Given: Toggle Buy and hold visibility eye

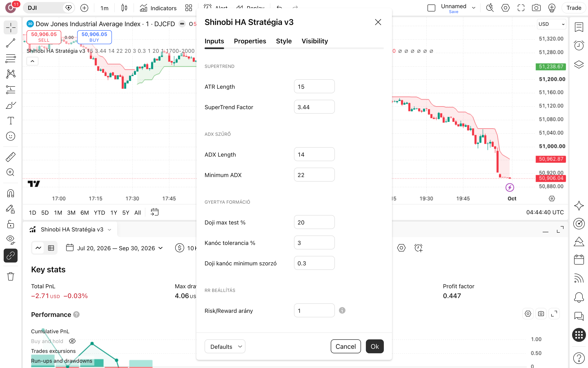Looking at the screenshot, I should 72,341.
